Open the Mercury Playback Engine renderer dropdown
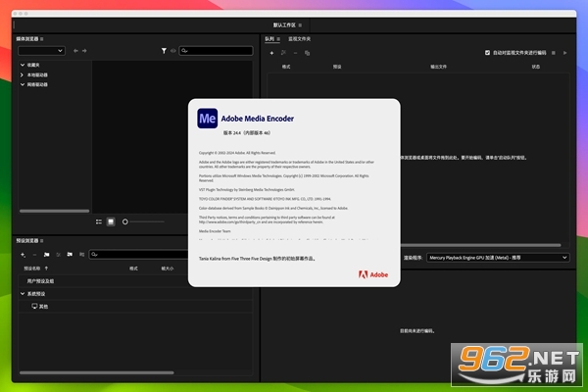The height and width of the screenshot is (392, 588). click(498, 258)
